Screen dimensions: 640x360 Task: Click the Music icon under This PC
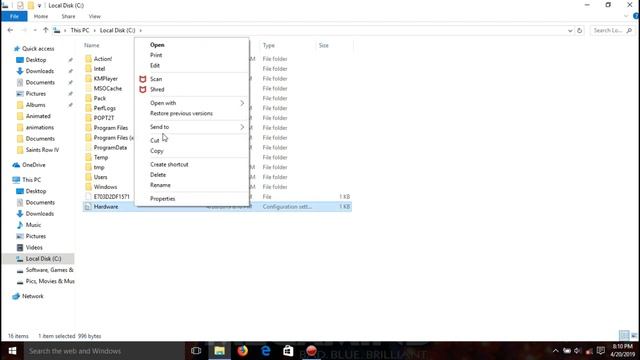20,225
